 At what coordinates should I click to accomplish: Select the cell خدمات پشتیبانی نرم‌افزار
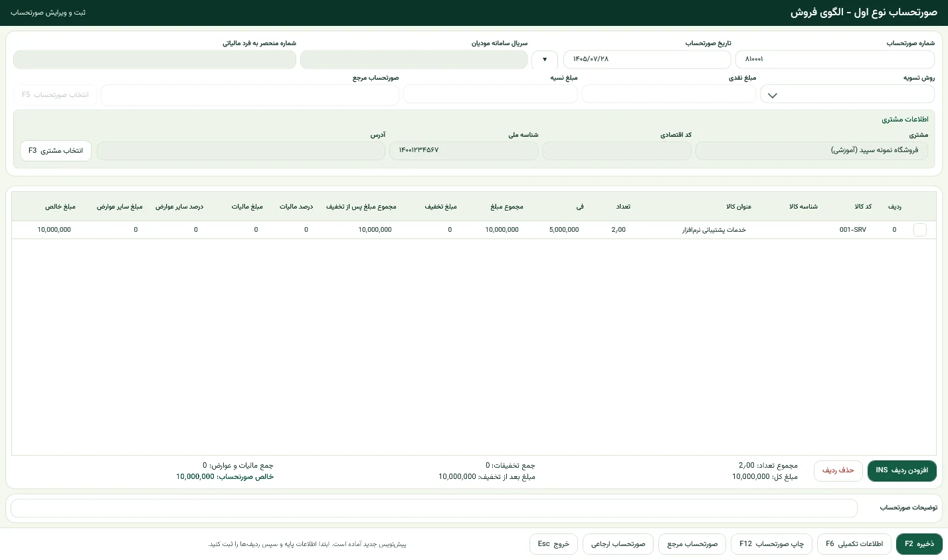pos(714,230)
